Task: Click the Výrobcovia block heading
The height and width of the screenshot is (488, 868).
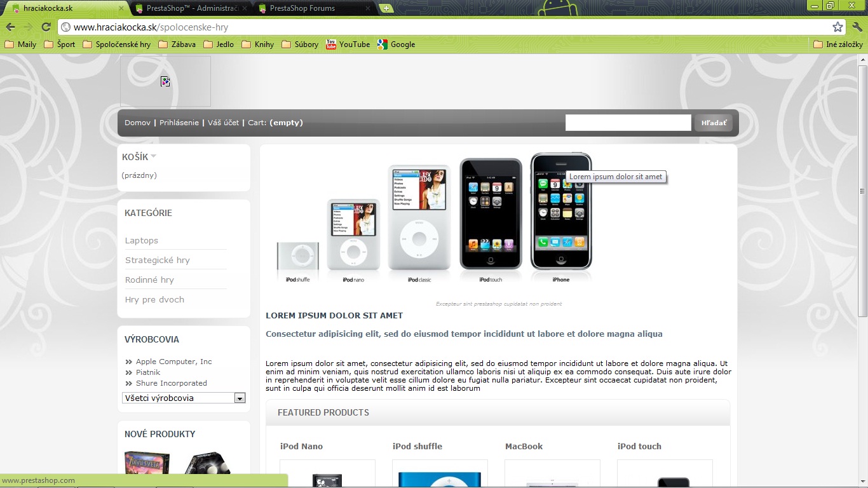Action: [152, 339]
